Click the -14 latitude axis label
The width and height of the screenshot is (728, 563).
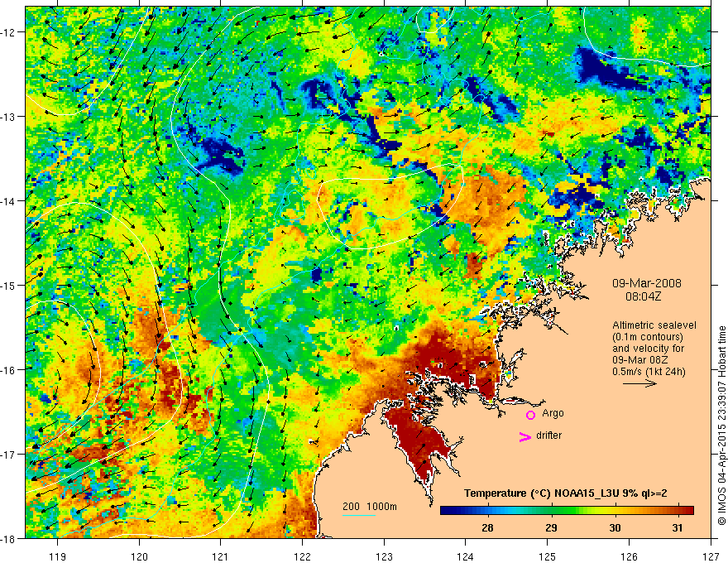click(8, 201)
